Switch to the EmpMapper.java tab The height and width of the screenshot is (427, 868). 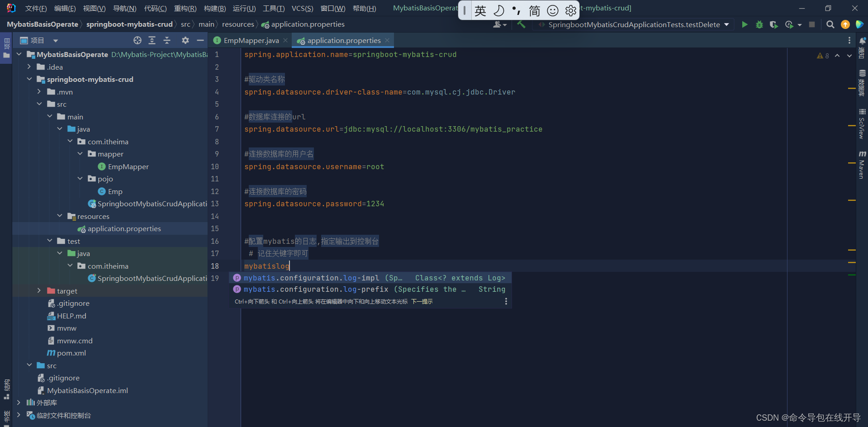[x=250, y=40]
